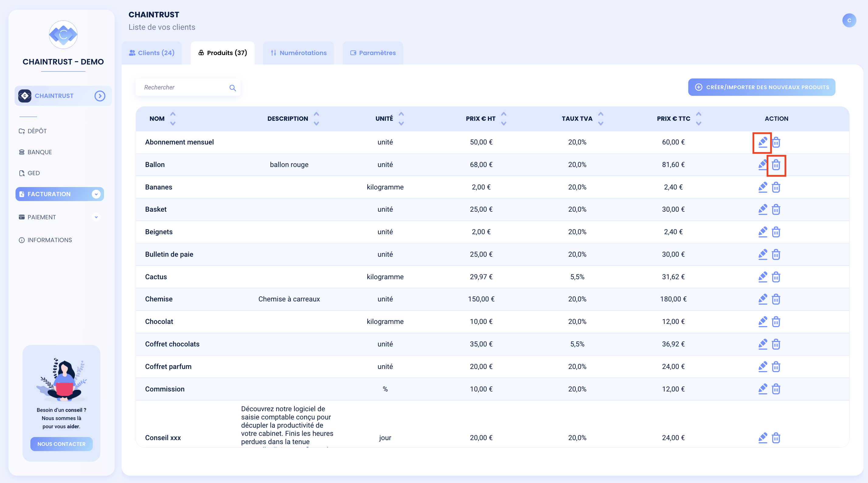Screen dimensions: 868x483
Task: Edit the Coffret parfum product
Action: pos(762,367)
